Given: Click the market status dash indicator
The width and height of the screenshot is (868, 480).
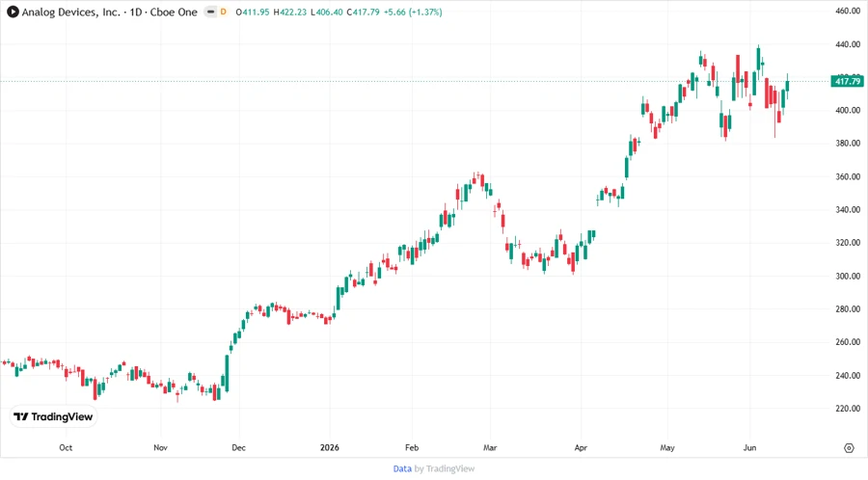Looking at the screenshot, I should (x=210, y=12).
